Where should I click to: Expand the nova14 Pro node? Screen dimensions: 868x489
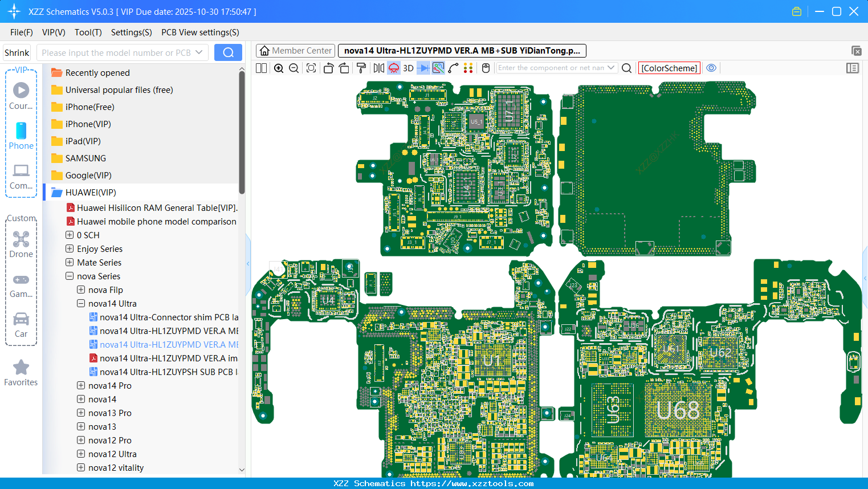tap(81, 385)
